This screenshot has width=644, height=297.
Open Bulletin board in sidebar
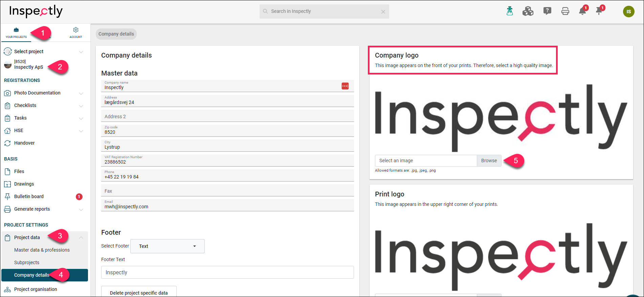(x=29, y=196)
